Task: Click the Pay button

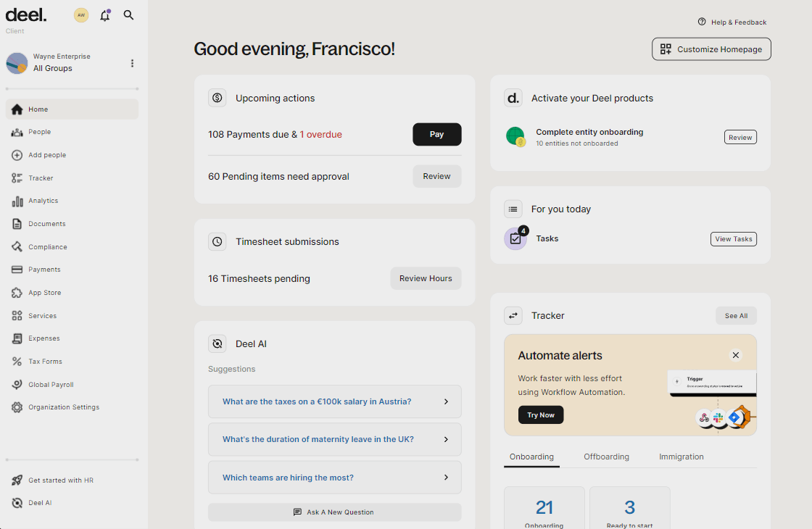Action: pos(437,135)
